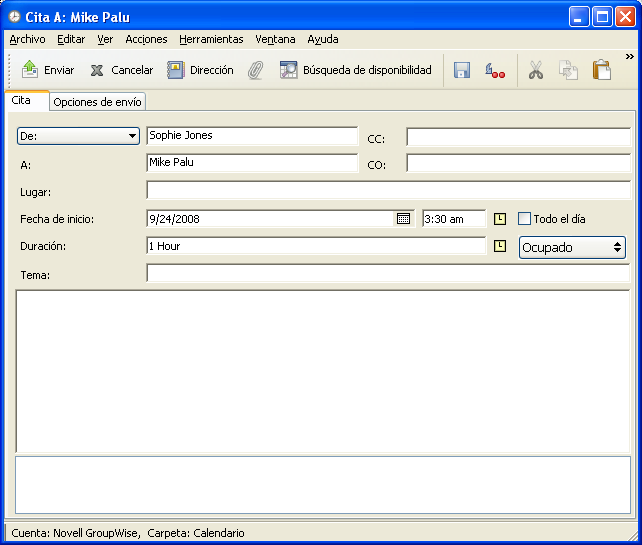Click the De field containing Sophie Jones
Screen dimensions: 642x545
(252, 136)
